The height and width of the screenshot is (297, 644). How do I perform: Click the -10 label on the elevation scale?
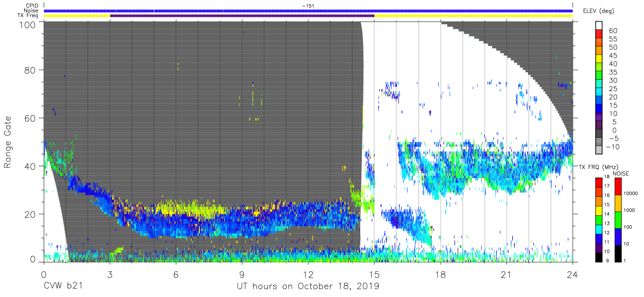[x=612, y=147]
